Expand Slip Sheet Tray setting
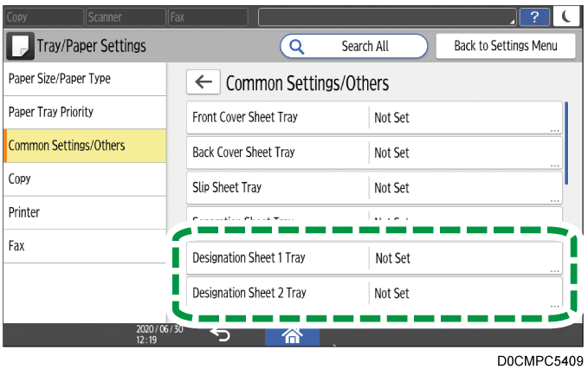This screenshot has height=370, width=588. click(375, 187)
